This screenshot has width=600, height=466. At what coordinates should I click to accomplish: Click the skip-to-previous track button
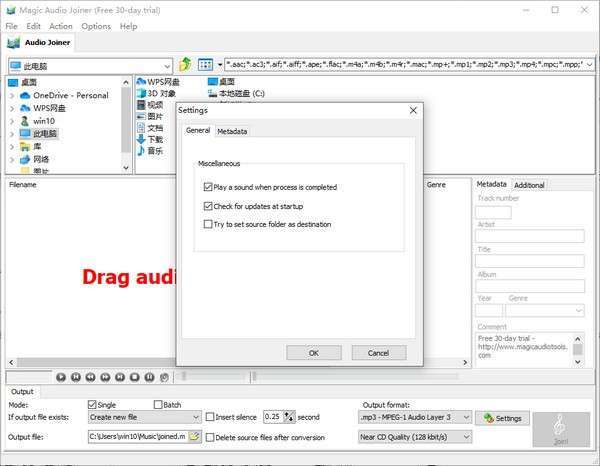point(76,377)
